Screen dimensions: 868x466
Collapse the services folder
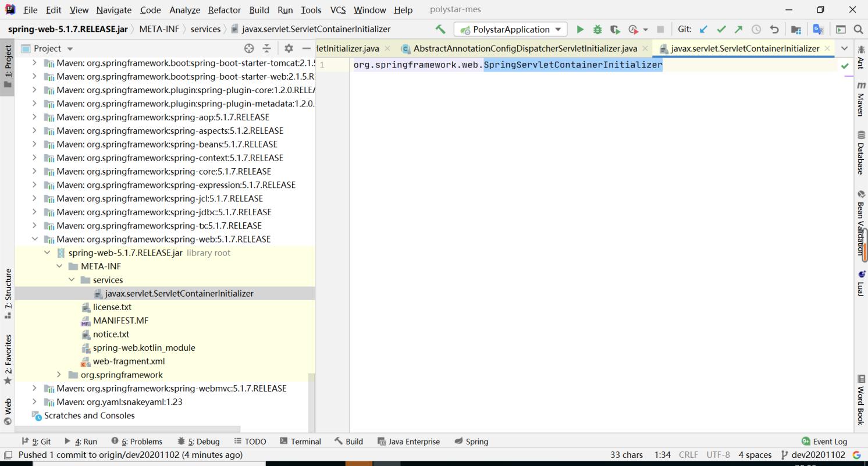pyautogui.click(x=72, y=280)
